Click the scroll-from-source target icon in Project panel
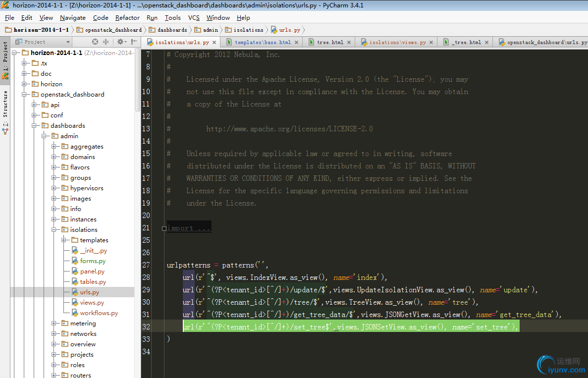Viewport: 588px width, 378px height. click(95, 42)
